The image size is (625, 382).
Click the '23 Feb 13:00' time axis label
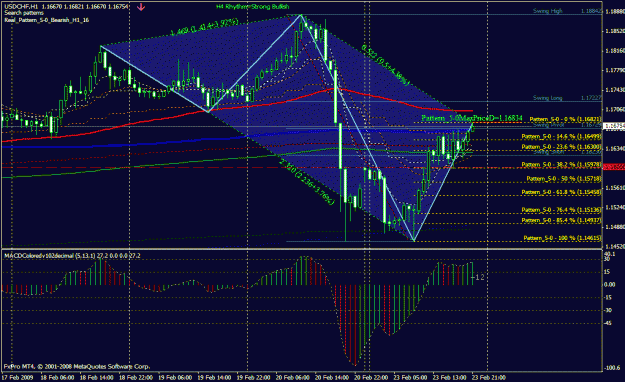tap(449, 377)
